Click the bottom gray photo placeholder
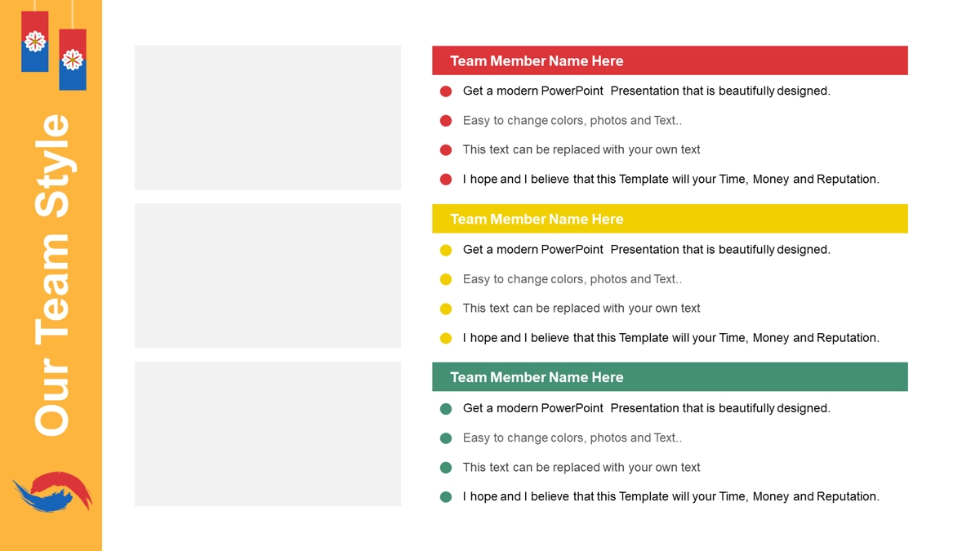Screen dimensions: 980x551 (x=268, y=434)
